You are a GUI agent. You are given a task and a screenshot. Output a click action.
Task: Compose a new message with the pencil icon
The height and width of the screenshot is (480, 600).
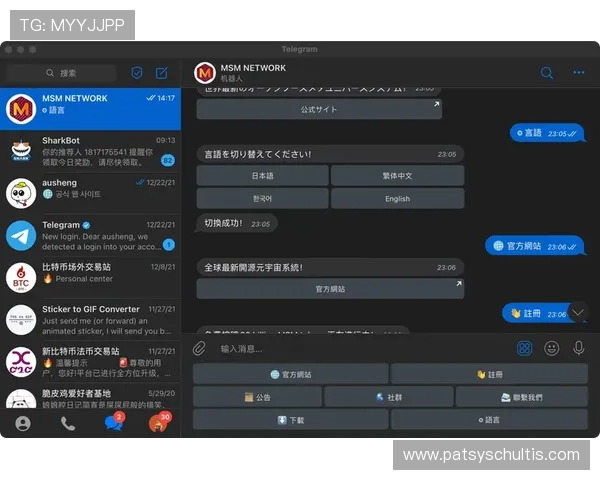[x=161, y=73]
